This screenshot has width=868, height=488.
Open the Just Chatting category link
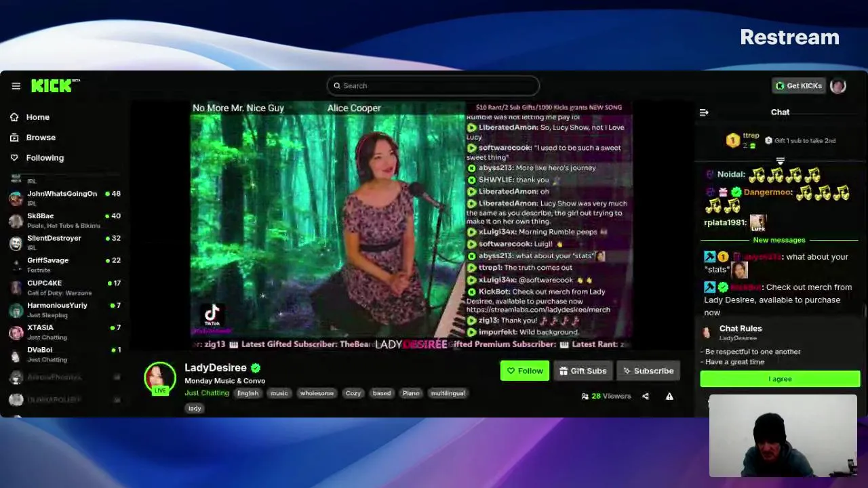[x=207, y=393]
